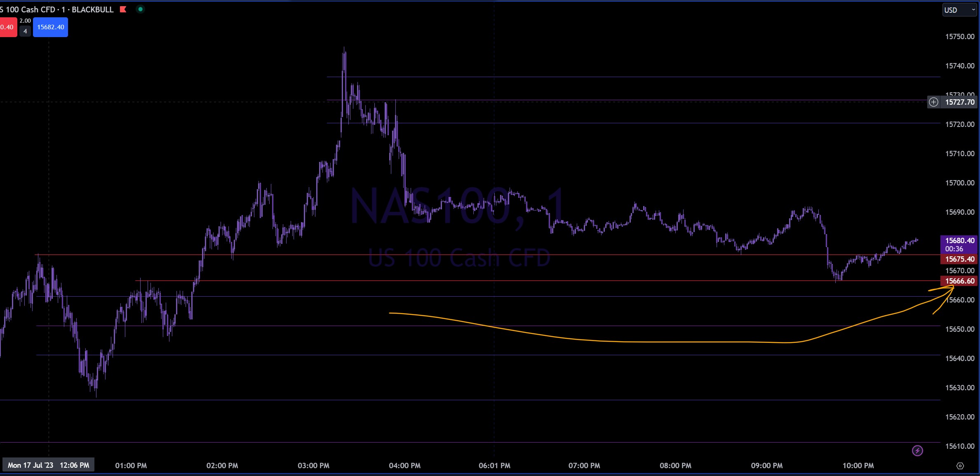Click the plus icon beside 15727.70
The height and width of the screenshot is (476, 980).
(x=933, y=102)
